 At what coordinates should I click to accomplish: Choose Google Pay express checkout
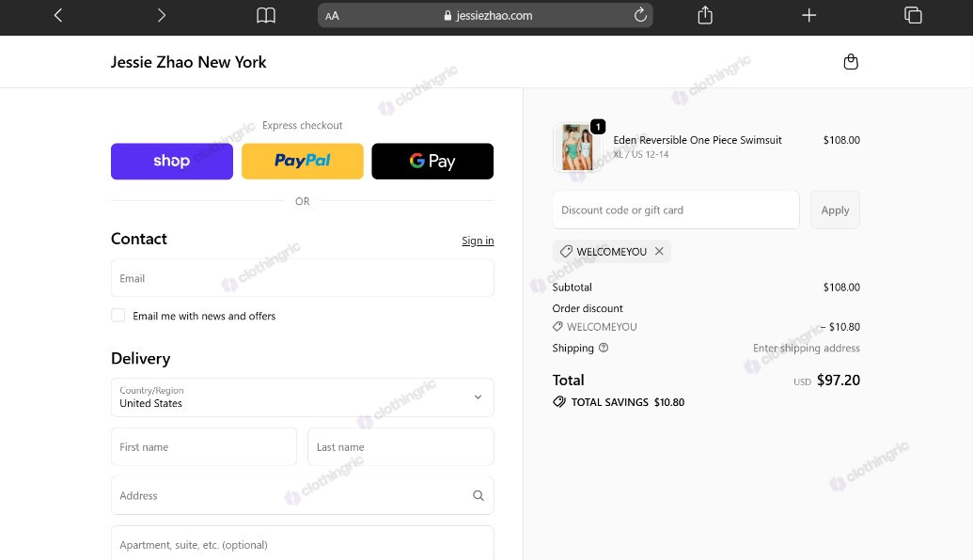(x=432, y=162)
